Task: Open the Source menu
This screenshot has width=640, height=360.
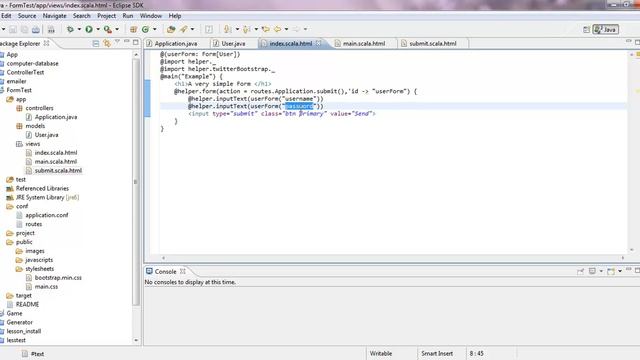Action: coord(27,16)
